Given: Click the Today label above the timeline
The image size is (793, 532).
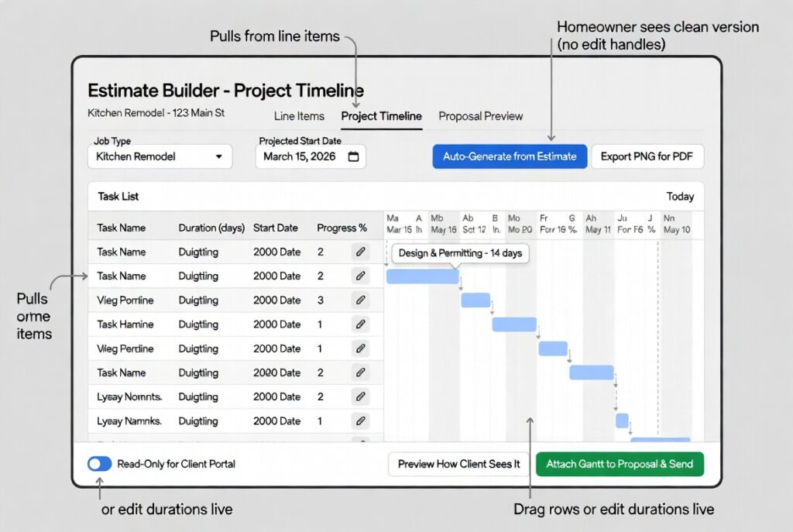Looking at the screenshot, I should [679, 197].
